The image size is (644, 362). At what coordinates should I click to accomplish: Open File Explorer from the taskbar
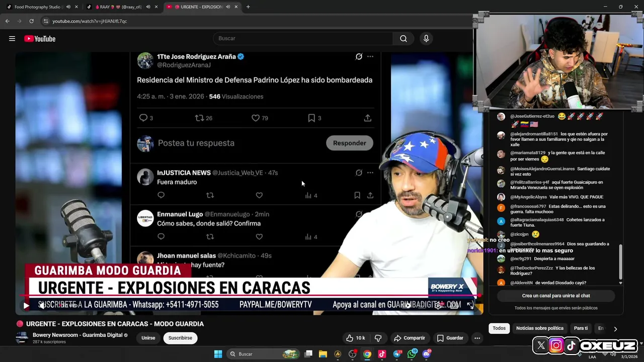(x=323, y=354)
